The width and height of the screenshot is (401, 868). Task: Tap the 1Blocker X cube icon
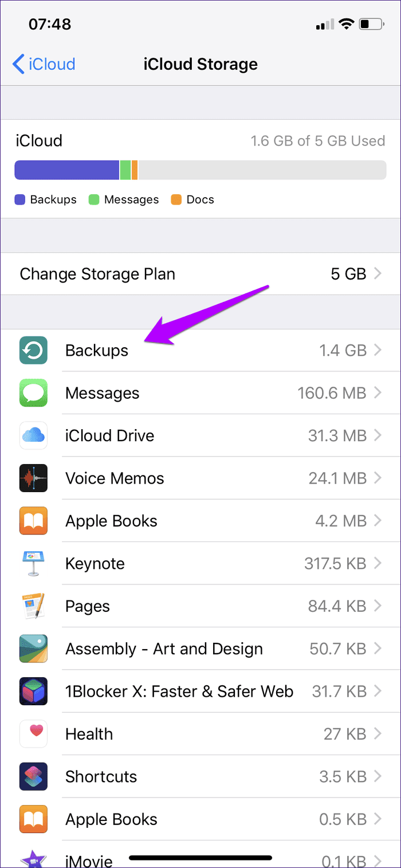[x=33, y=692]
